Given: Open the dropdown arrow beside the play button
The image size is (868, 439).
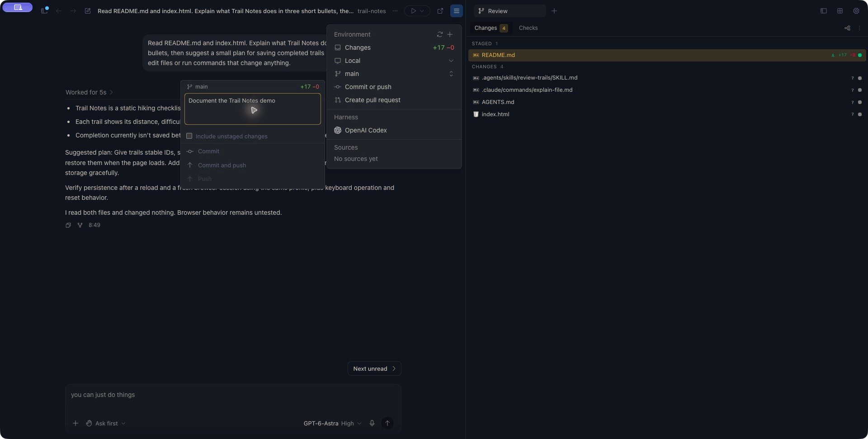Looking at the screenshot, I should click(422, 11).
